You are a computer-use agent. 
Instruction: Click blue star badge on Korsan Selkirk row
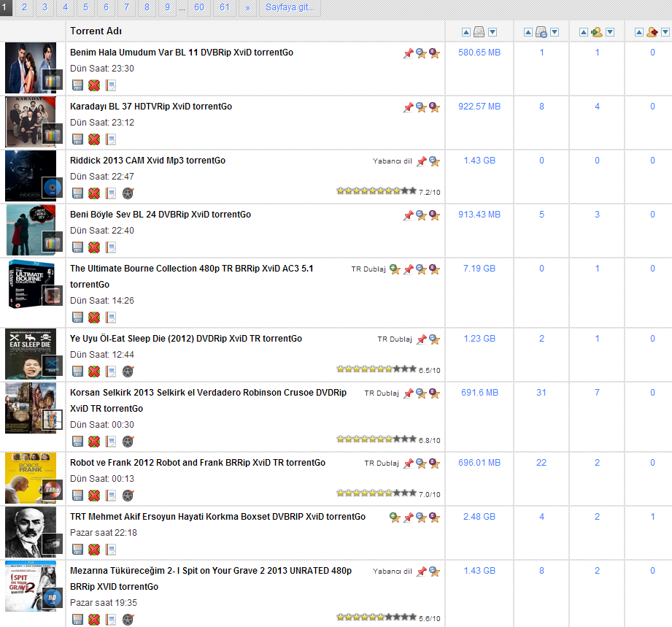421,393
